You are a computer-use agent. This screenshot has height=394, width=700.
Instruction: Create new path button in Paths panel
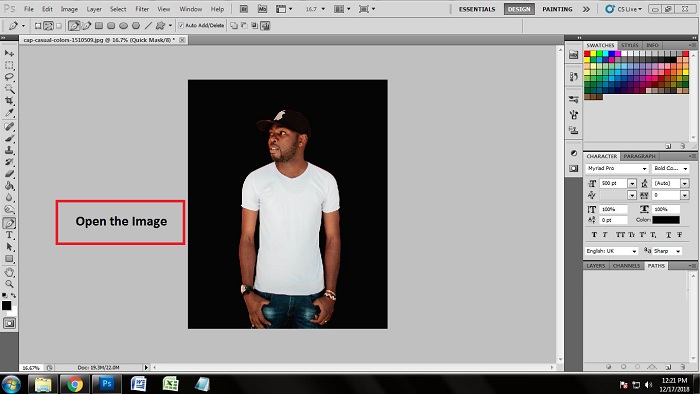click(x=668, y=367)
